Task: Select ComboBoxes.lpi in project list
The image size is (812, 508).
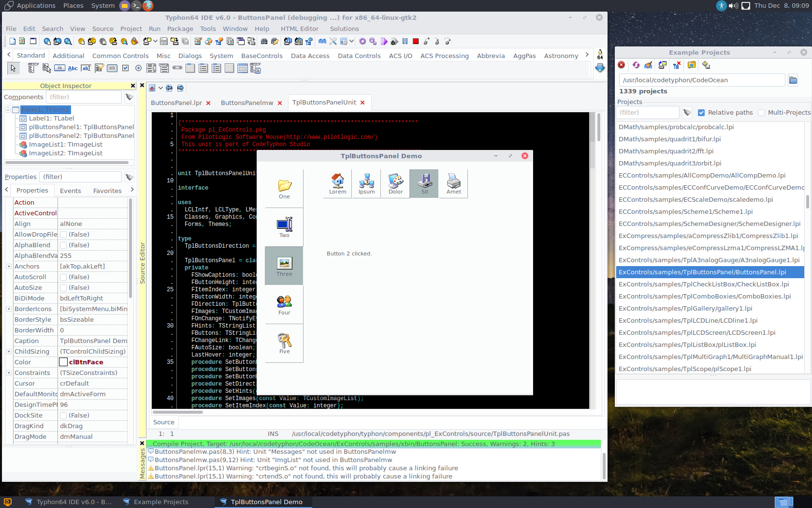Action: point(705,297)
